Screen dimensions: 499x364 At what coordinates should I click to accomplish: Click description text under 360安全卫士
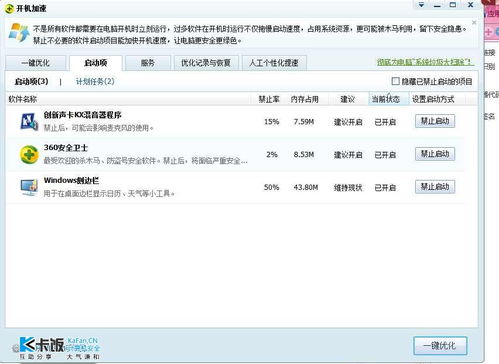146,161
